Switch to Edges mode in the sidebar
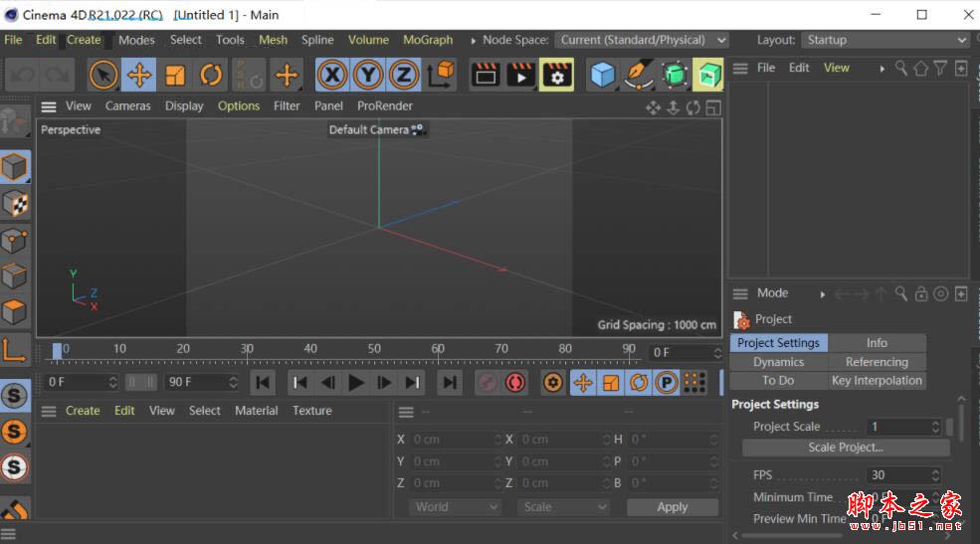980x544 pixels. pyautogui.click(x=15, y=276)
